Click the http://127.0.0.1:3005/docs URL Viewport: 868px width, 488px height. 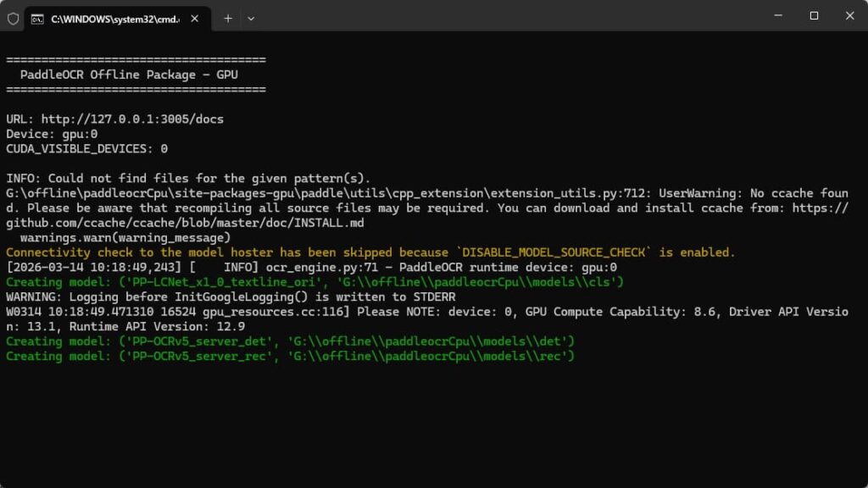pos(132,119)
